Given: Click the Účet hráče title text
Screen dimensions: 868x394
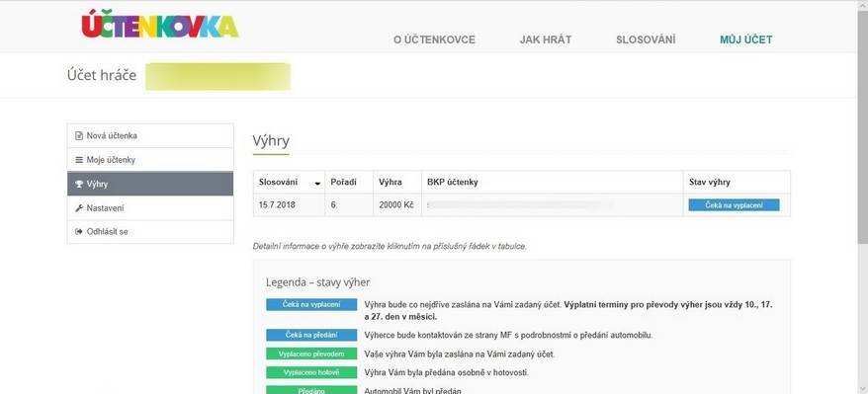Looking at the screenshot, I should coord(102,75).
